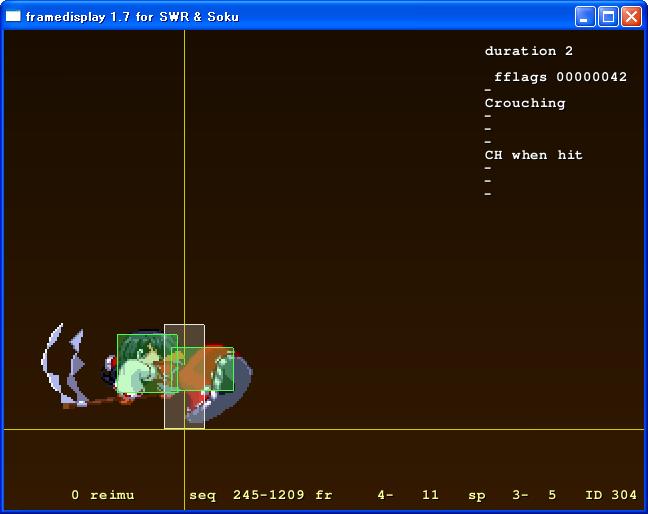648x514 pixels.
Task: Select the "Crouching" flag text
Action: tap(524, 103)
